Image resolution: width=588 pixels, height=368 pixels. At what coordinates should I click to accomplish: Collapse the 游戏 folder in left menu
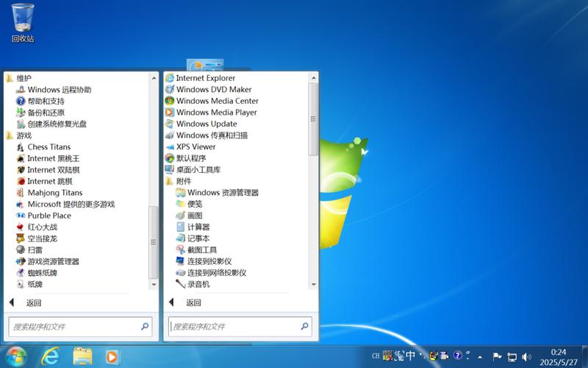[x=24, y=135]
